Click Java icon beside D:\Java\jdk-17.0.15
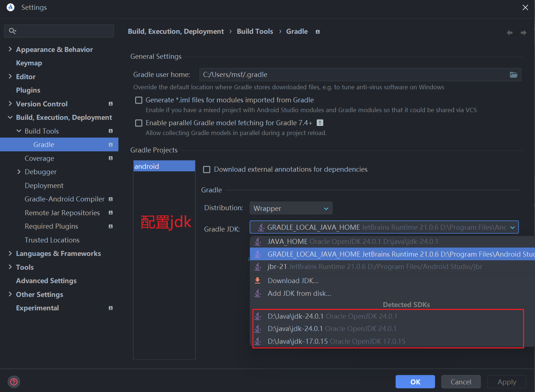This screenshot has height=392, width=535. point(258,341)
